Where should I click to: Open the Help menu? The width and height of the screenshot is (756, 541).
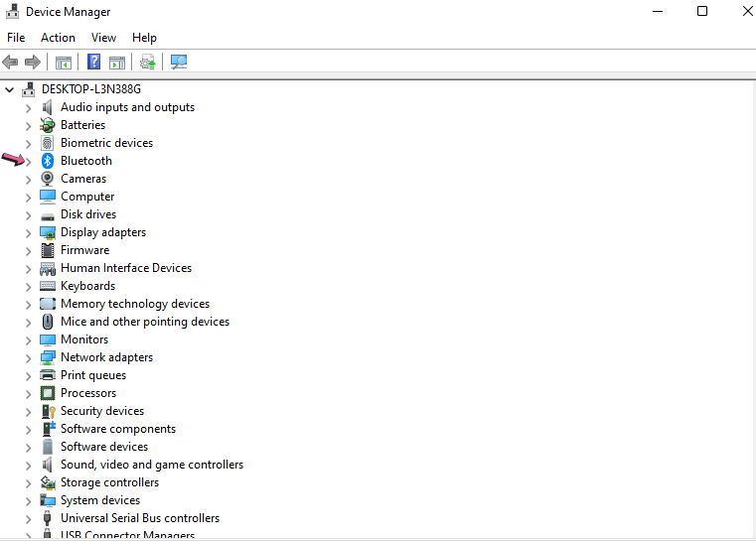144,38
